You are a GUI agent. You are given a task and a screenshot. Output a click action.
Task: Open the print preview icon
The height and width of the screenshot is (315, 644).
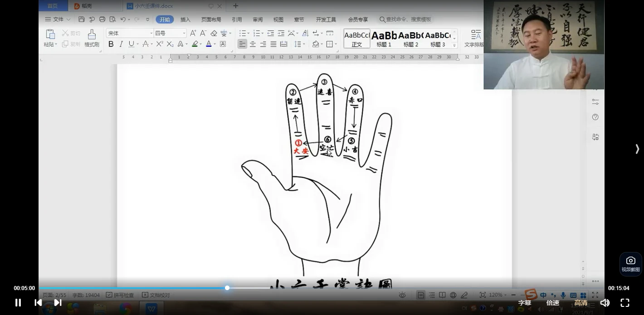point(112,19)
